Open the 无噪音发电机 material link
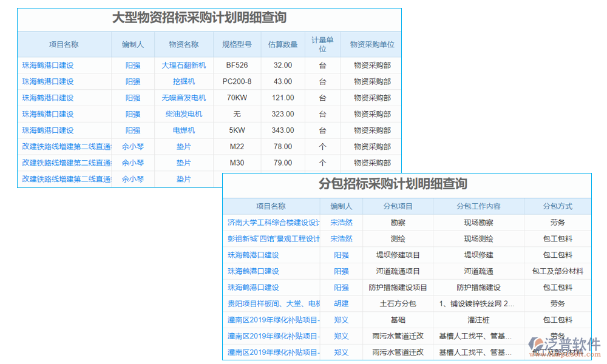 tap(185, 98)
